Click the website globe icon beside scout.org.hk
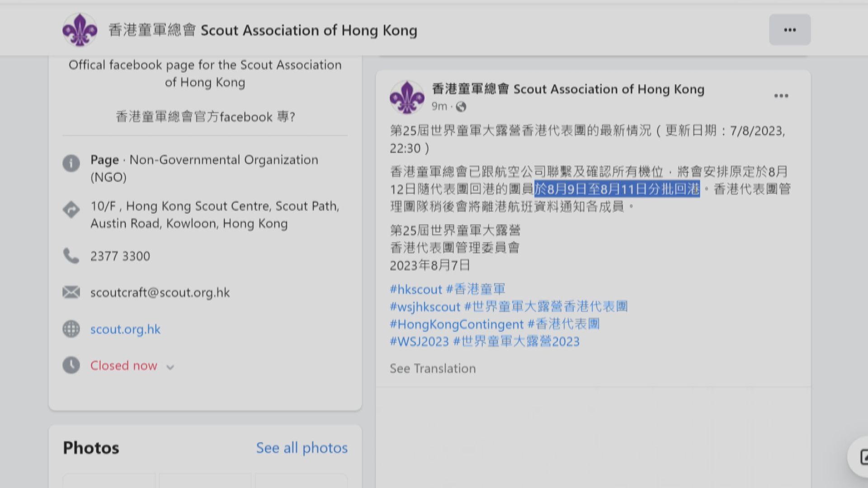The height and width of the screenshot is (488, 868). point(71,329)
